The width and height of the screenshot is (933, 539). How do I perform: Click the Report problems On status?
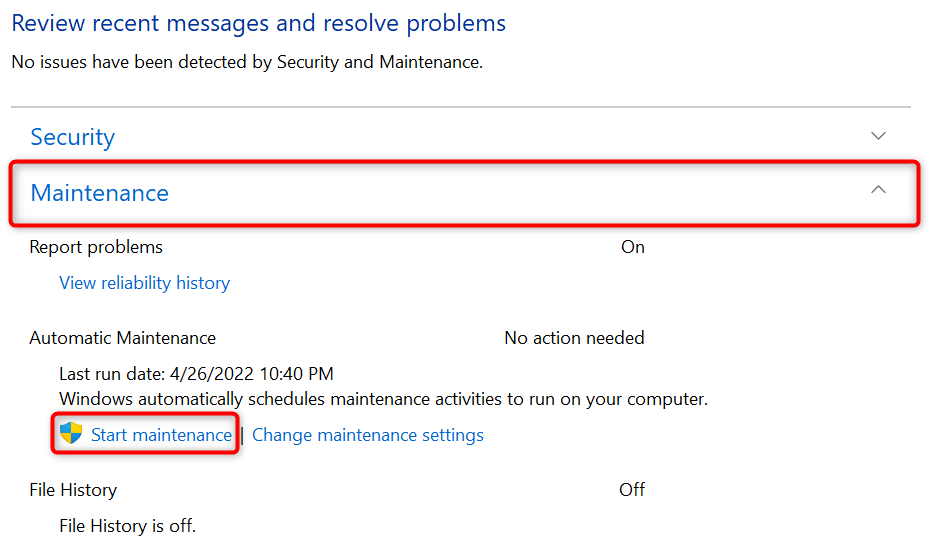[632, 247]
